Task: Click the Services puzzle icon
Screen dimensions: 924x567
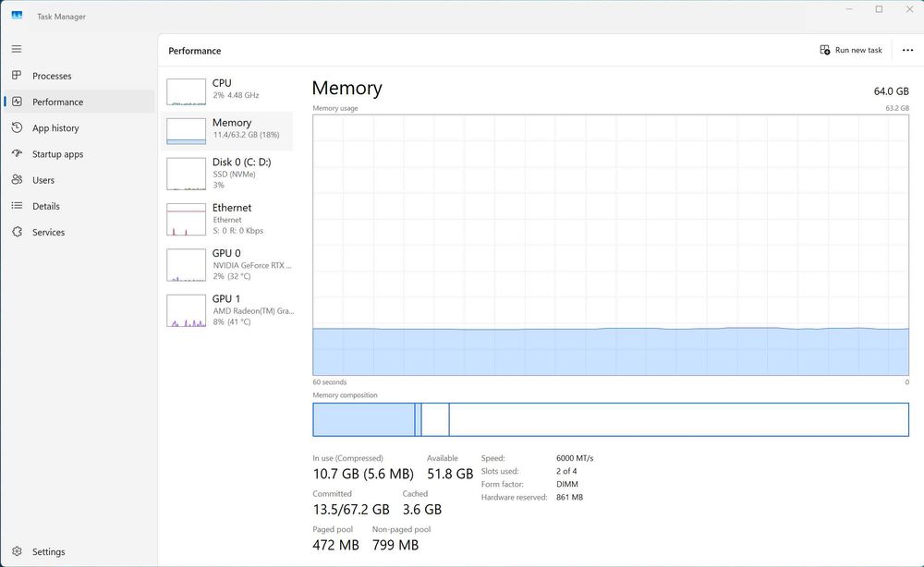Action: pos(17,232)
